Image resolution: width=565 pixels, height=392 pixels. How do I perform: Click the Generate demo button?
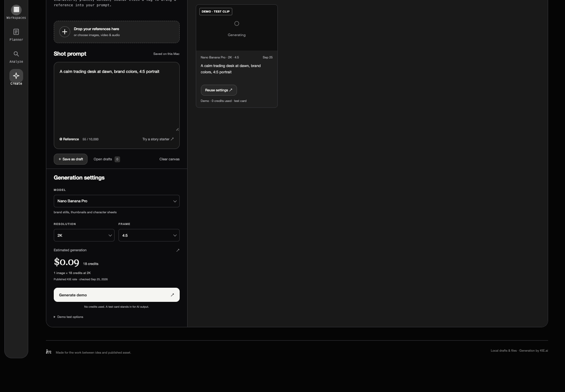[117, 295]
